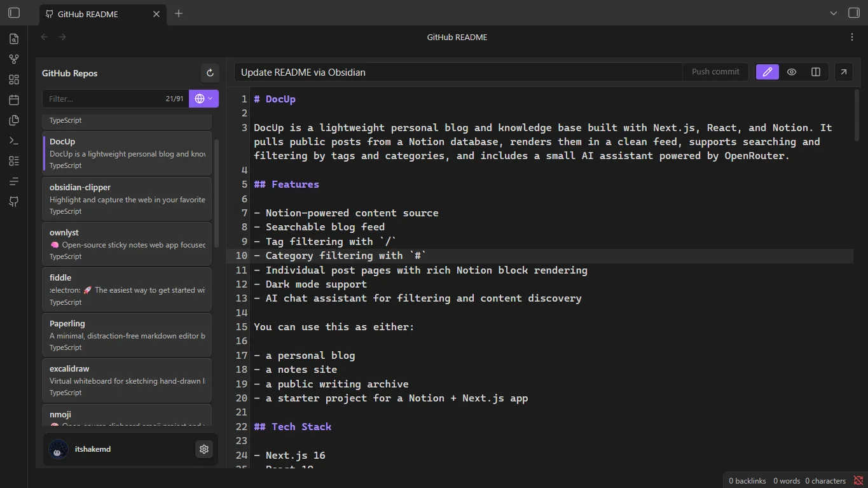This screenshot has width=868, height=488.
Task: Open README externally with arrow icon
Action: click(x=844, y=72)
